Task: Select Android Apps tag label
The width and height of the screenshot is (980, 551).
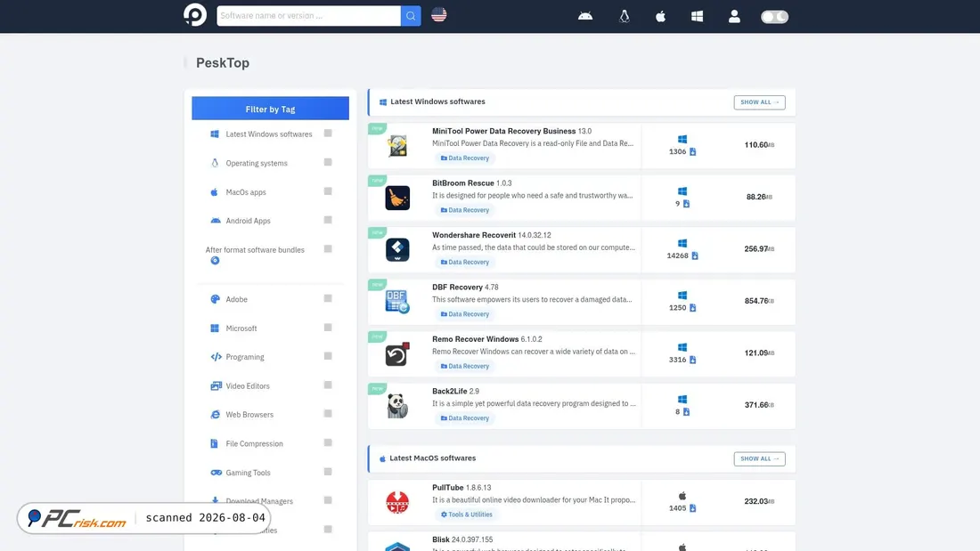Action: point(249,221)
